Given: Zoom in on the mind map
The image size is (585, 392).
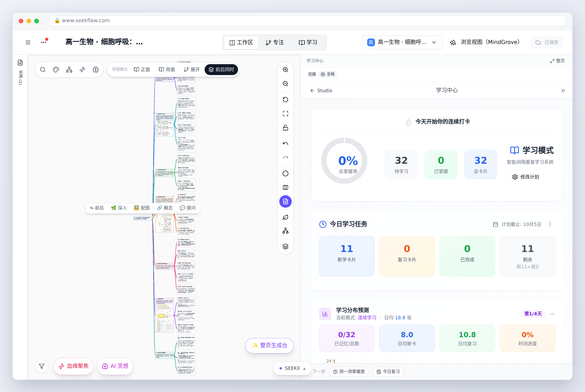Looking at the screenshot, I should click(x=285, y=70).
